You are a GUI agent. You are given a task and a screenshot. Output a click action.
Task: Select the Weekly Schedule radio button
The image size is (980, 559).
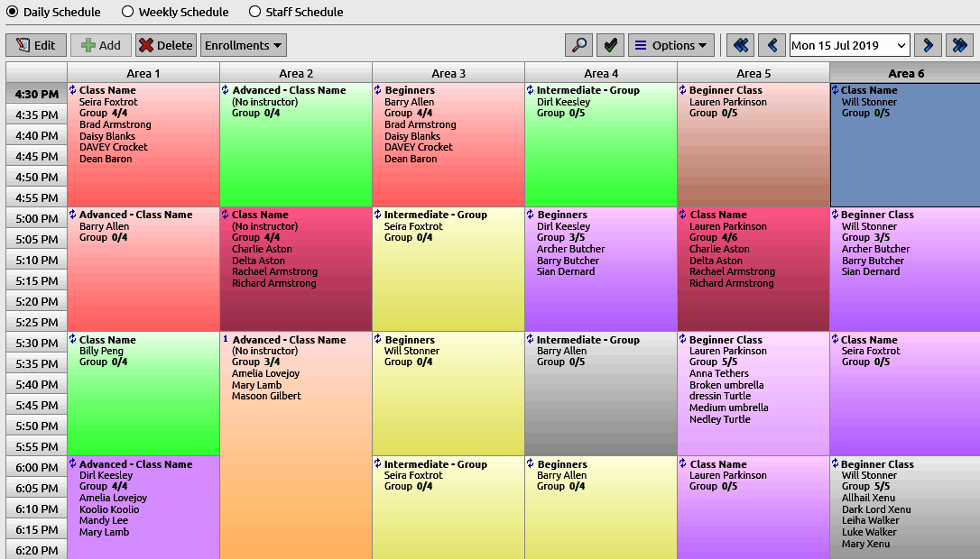coord(129,12)
